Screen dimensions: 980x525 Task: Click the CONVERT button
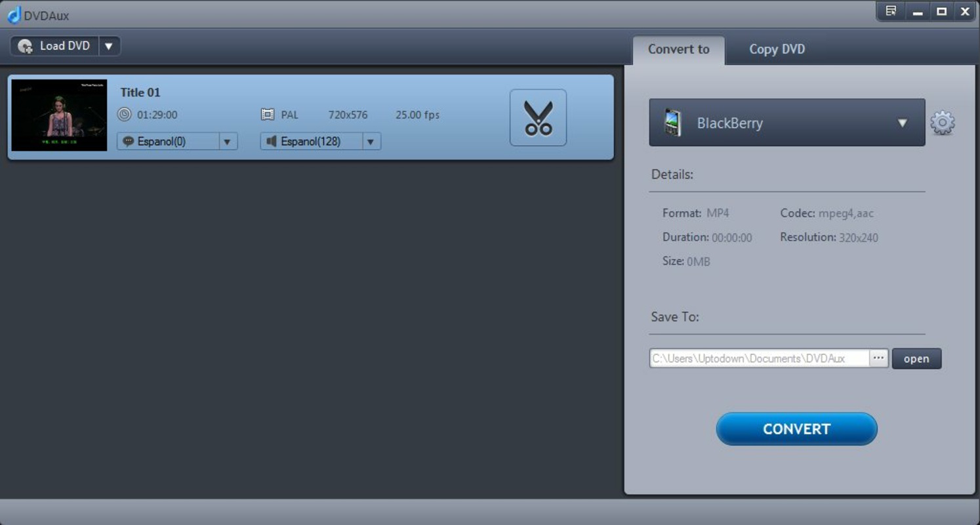796,429
